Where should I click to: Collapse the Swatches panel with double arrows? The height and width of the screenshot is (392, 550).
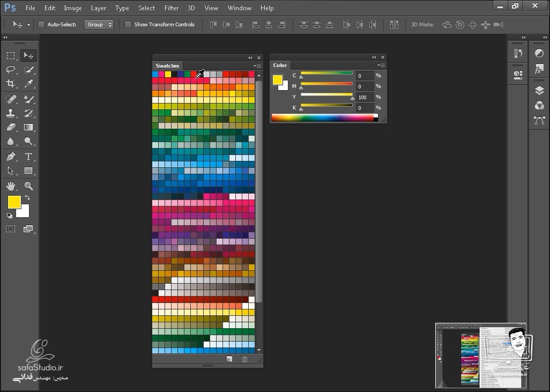pos(250,57)
